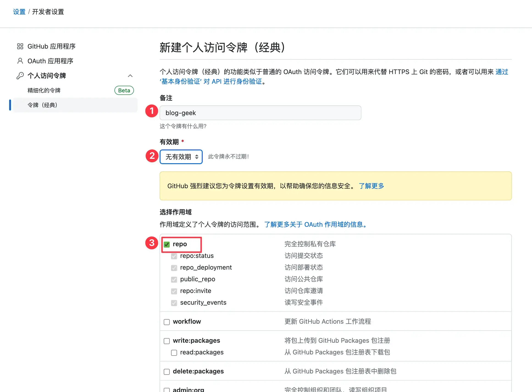Click 了解更多 link in yellow warning
The image size is (532, 392).
(371, 186)
